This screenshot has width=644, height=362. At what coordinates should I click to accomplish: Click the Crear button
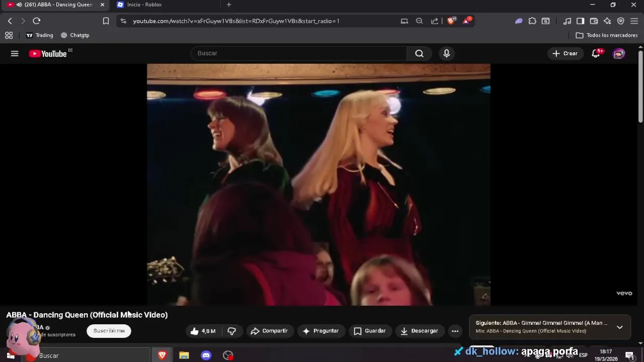565,53
